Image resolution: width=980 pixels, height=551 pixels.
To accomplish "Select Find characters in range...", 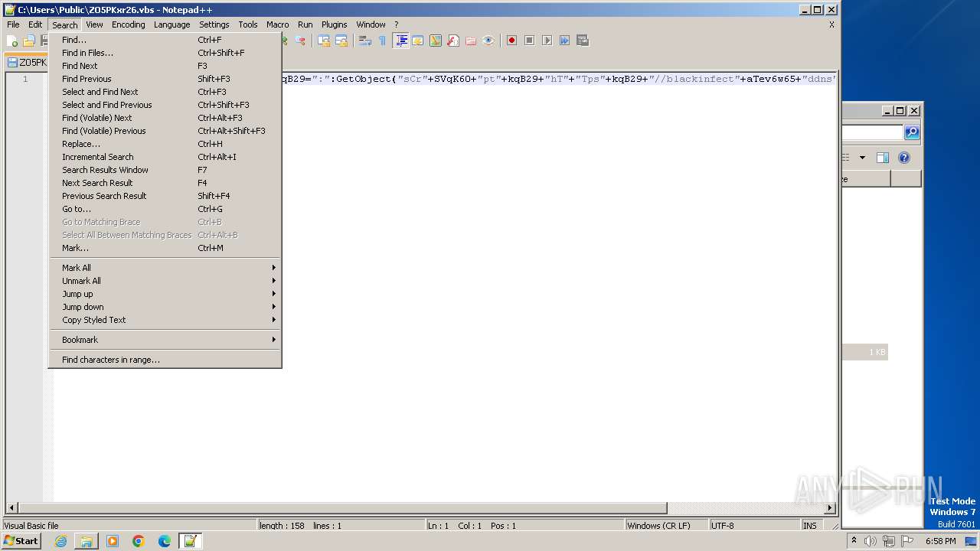I will click(x=165, y=360).
